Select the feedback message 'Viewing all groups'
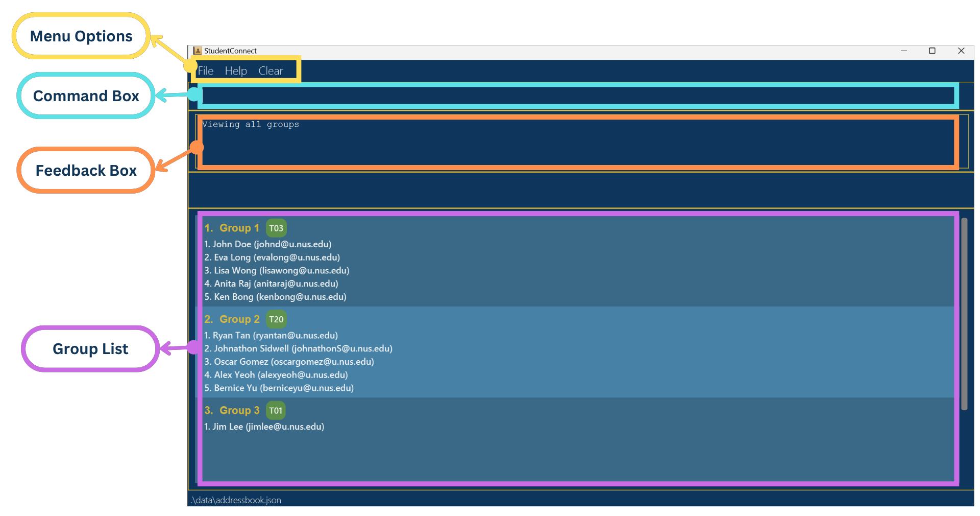Image resolution: width=980 pixels, height=516 pixels. click(x=251, y=124)
